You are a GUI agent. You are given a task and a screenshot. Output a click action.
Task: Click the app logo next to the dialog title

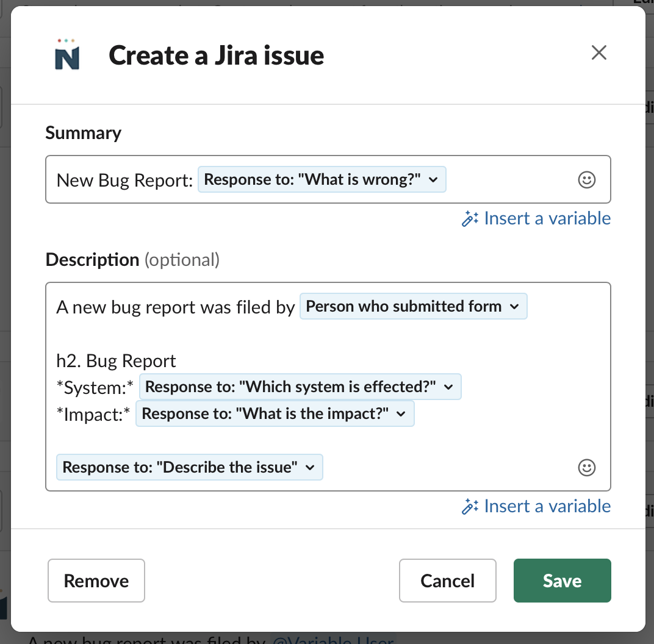67,55
